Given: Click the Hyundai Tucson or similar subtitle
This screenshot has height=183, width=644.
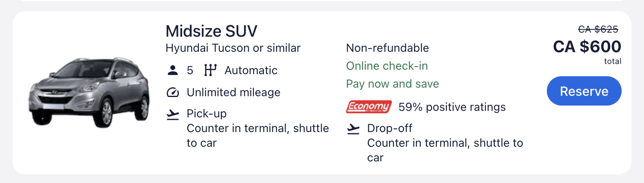Looking at the screenshot, I should click(x=233, y=48).
